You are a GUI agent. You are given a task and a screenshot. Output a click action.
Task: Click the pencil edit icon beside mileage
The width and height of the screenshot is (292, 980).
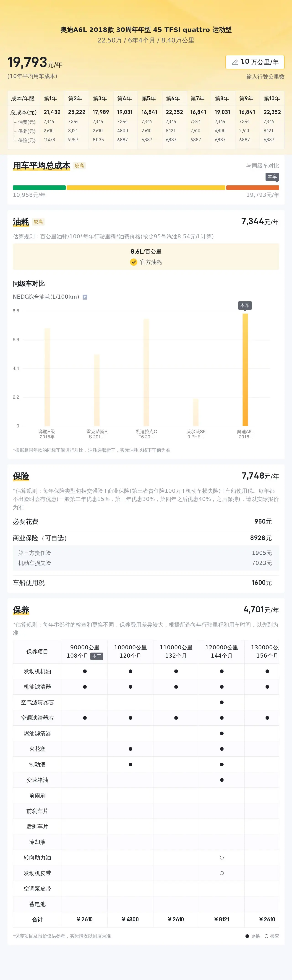tap(235, 62)
